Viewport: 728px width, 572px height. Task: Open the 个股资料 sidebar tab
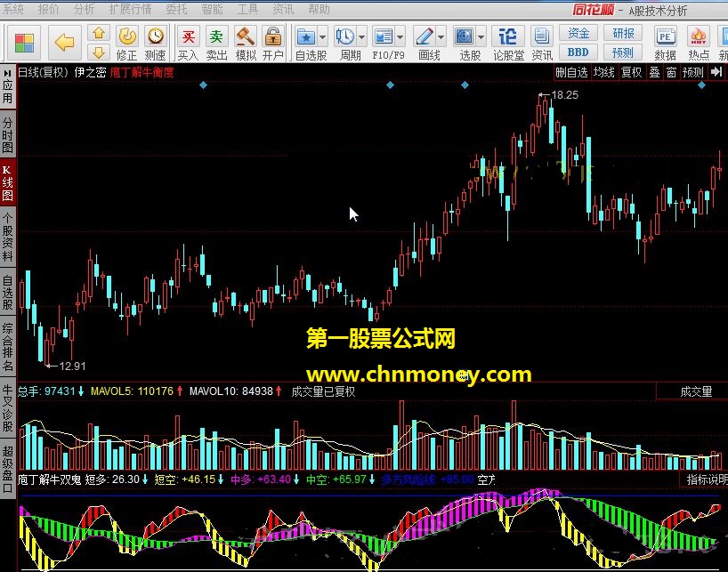click(x=7, y=237)
